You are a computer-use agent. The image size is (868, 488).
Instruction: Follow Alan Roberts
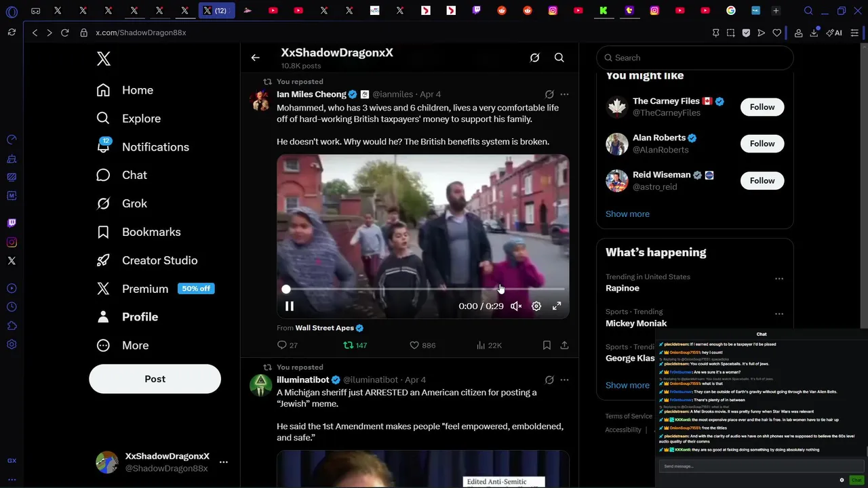point(762,144)
